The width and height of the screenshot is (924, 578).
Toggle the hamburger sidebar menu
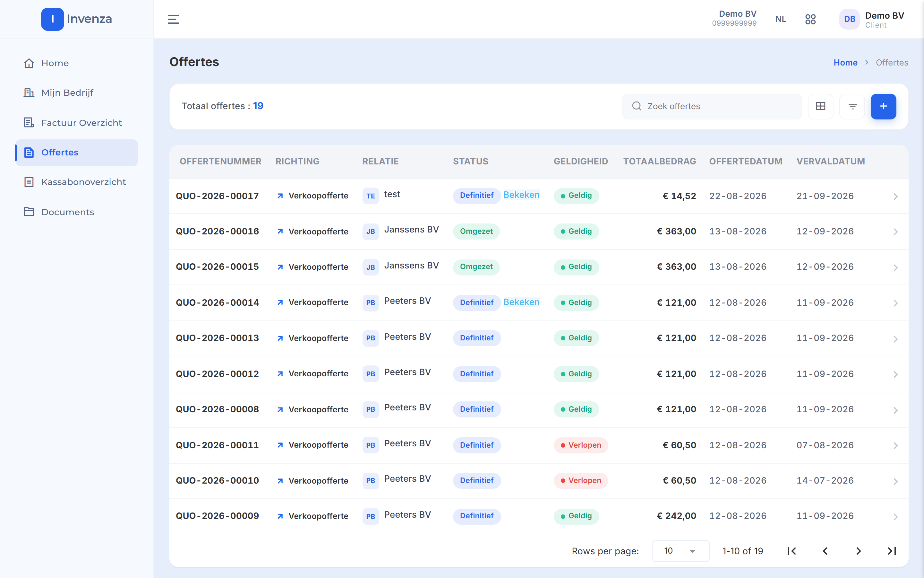(173, 19)
